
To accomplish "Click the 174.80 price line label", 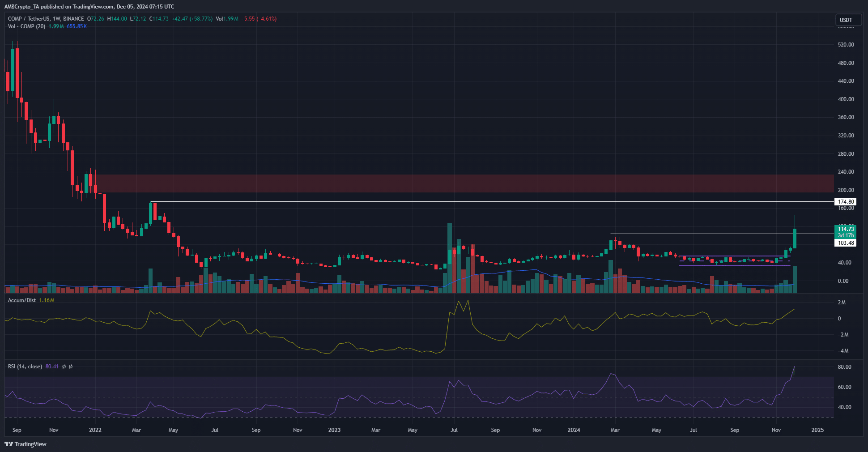I will (x=846, y=202).
